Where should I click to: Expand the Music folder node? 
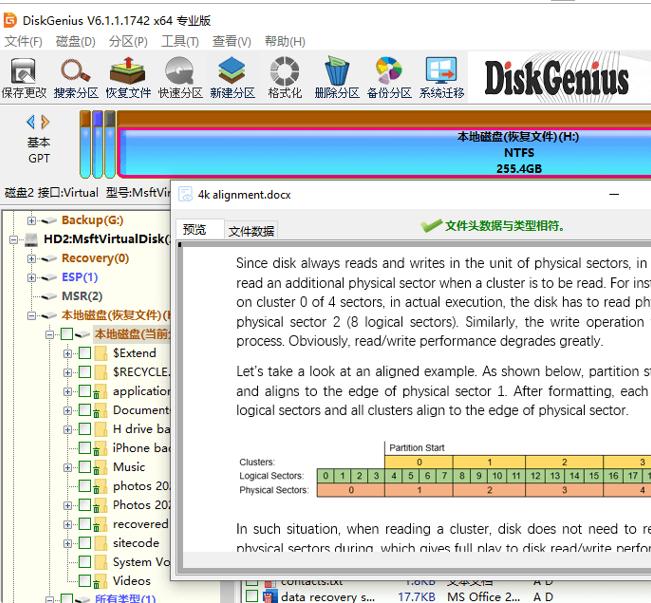click(67, 467)
